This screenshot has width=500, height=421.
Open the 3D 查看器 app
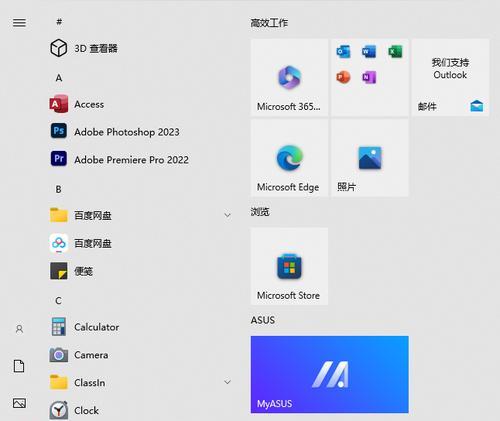tap(84, 48)
